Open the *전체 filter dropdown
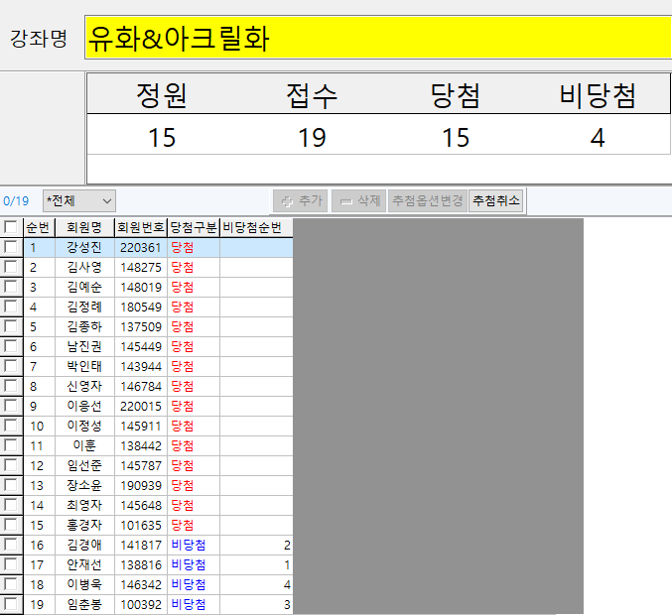Screen dimensions: 672x616 pos(79,201)
